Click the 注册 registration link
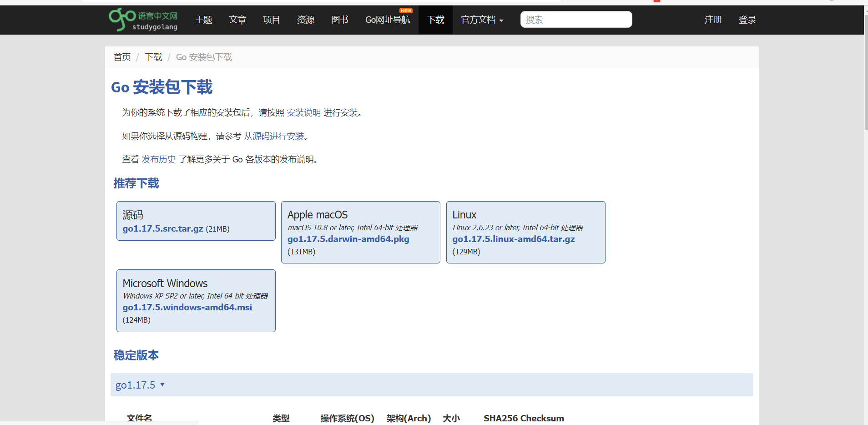This screenshot has height=425, width=868. pos(713,20)
